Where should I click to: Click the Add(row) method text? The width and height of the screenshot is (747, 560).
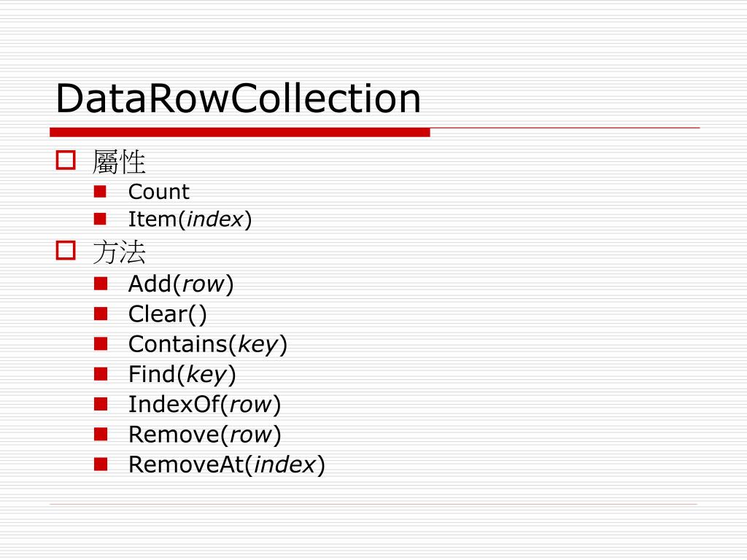[181, 284]
